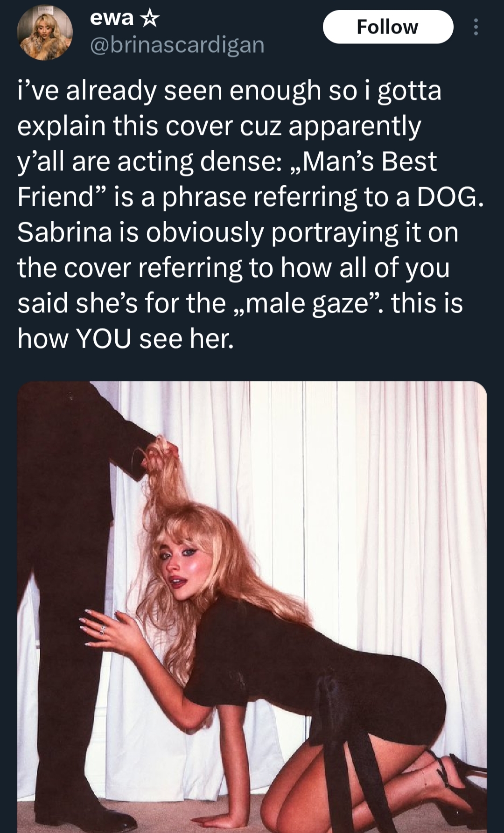The width and height of the screenshot is (504, 833).
Task: Open the three-dot more options menu
Action: [x=476, y=27]
